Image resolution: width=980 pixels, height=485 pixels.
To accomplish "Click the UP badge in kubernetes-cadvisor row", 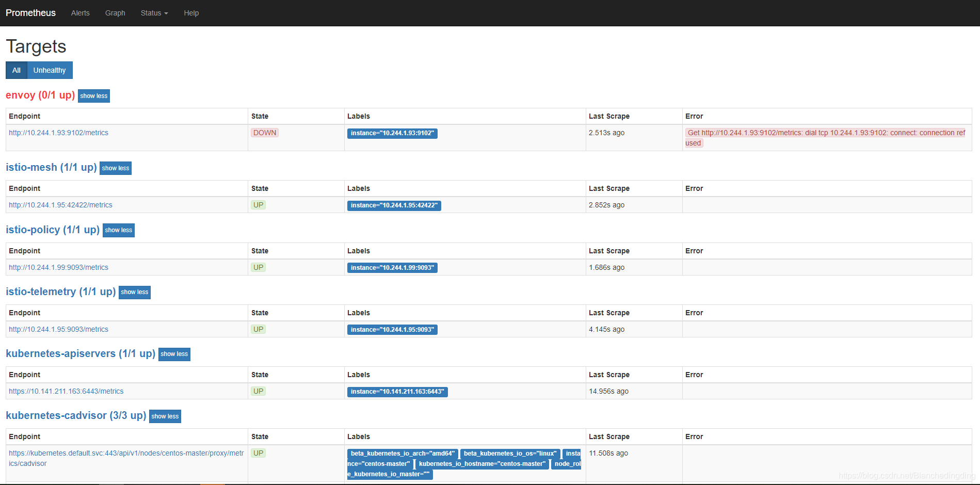I will pyautogui.click(x=259, y=453).
